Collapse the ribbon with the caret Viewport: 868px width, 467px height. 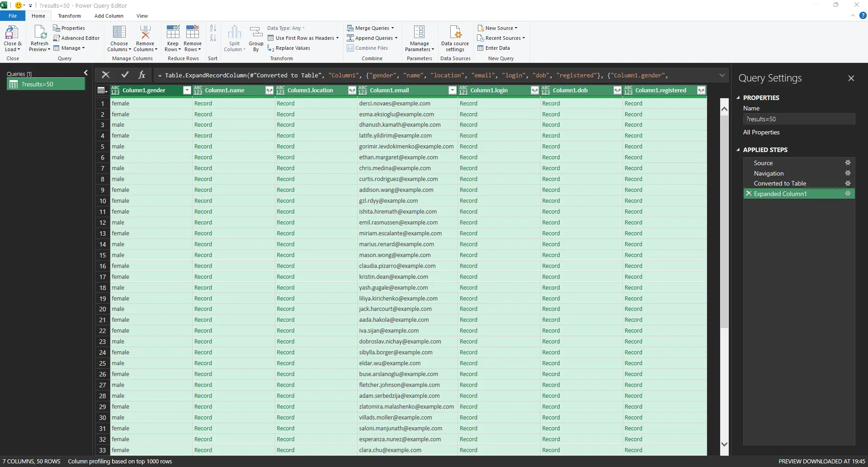853,15
